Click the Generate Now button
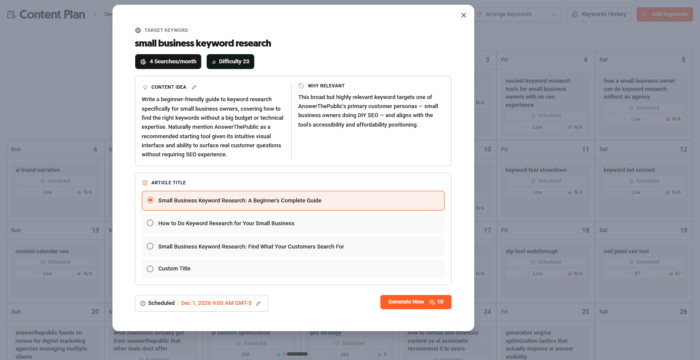700x360 pixels. (416, 302)
